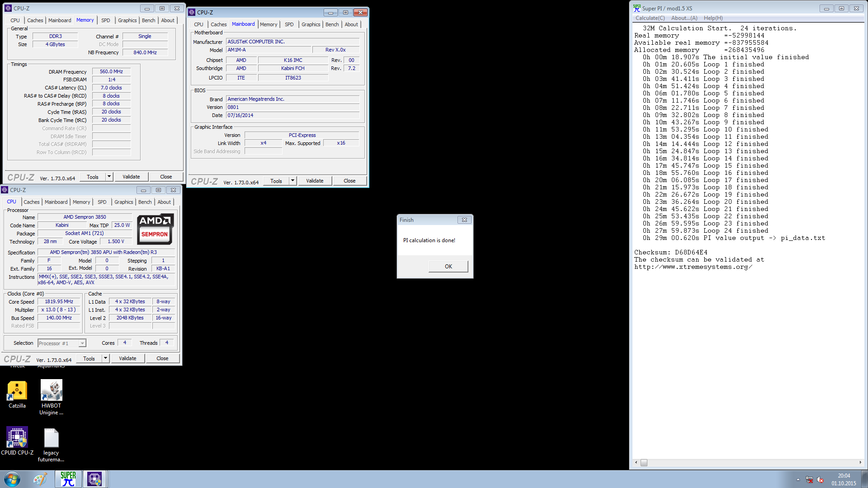Click the Super PI window title icon

click(637, 8)
